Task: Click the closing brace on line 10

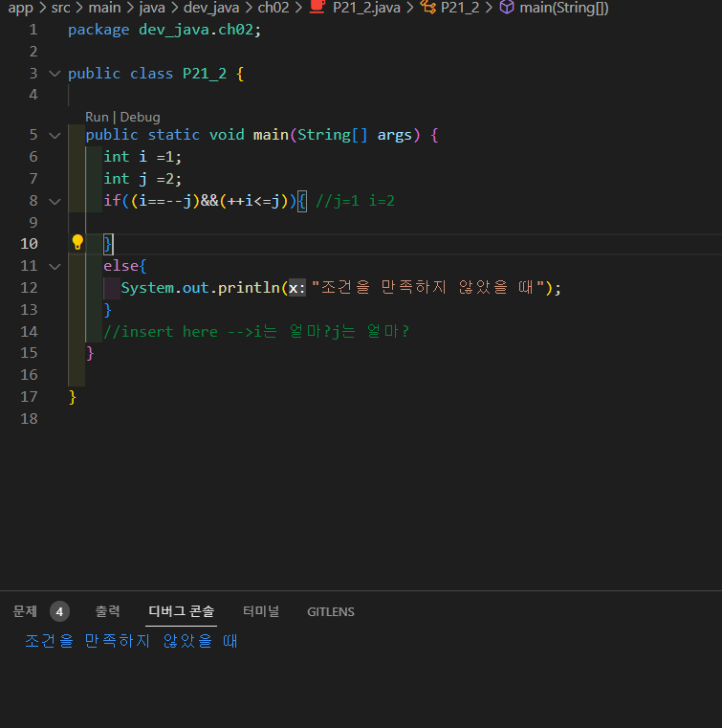Action: (x=108, y=244)
